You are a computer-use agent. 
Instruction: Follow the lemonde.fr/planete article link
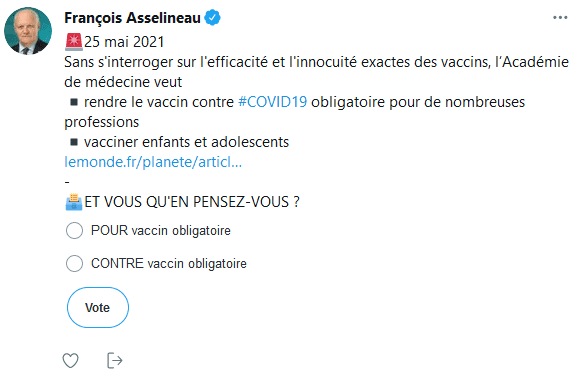coord(153,162)
